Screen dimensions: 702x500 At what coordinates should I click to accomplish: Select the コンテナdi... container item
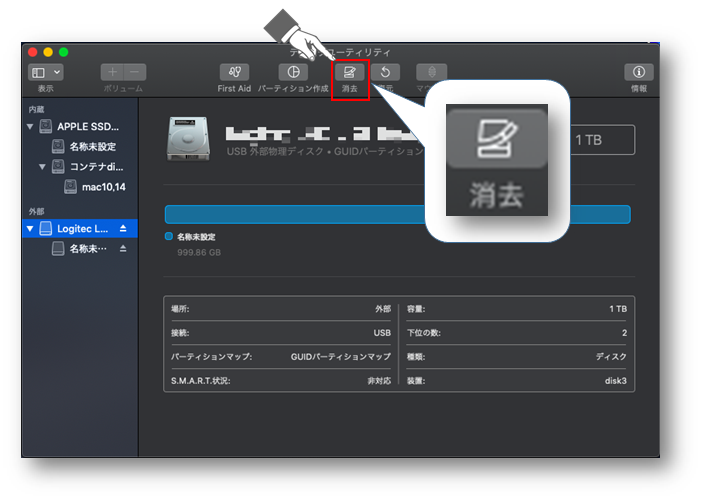coord(88,167)
